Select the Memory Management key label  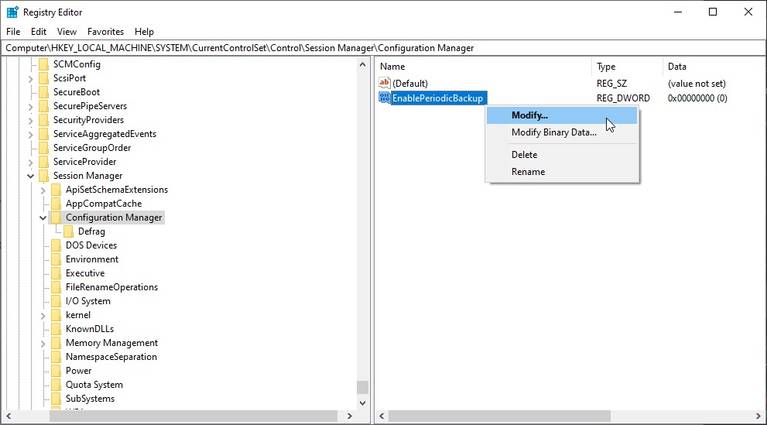[x=112, y=343]
